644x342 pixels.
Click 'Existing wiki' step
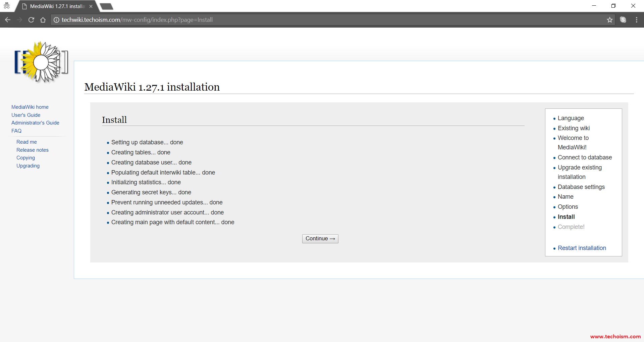574,128
